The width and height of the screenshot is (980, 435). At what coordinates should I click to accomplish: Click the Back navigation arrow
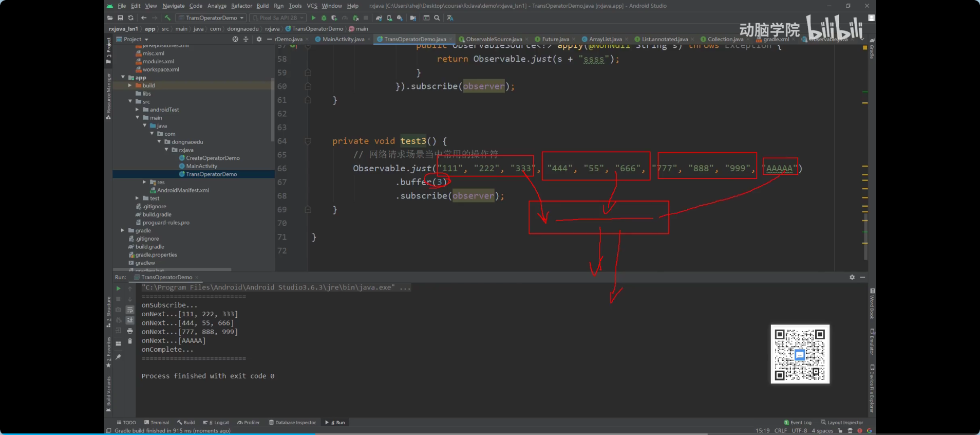coord(144,18)
